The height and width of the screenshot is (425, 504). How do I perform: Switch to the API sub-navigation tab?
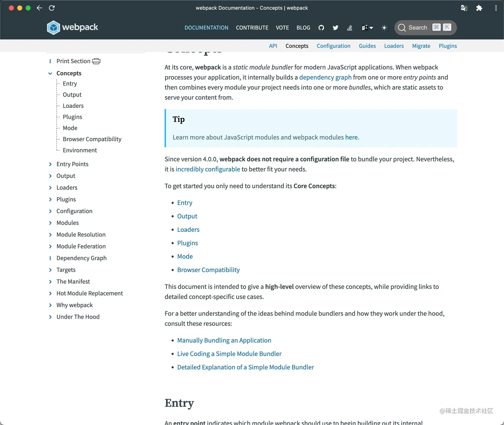[273, 46]
